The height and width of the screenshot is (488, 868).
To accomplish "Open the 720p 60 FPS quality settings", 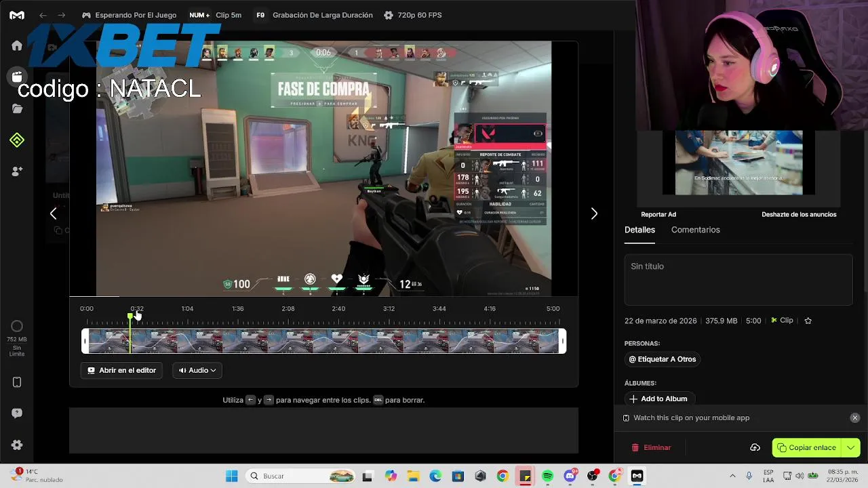I will (412, 15).
